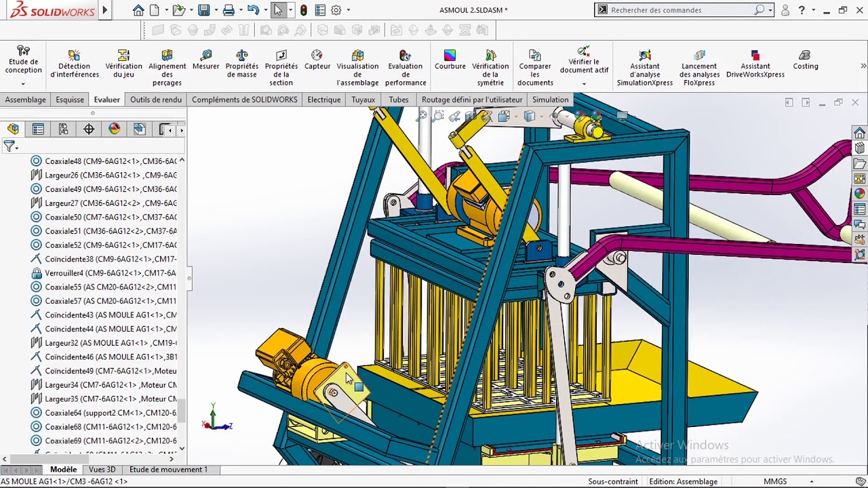
Task: Activate the Select cursor tool
Action: (x=278, y=10)
